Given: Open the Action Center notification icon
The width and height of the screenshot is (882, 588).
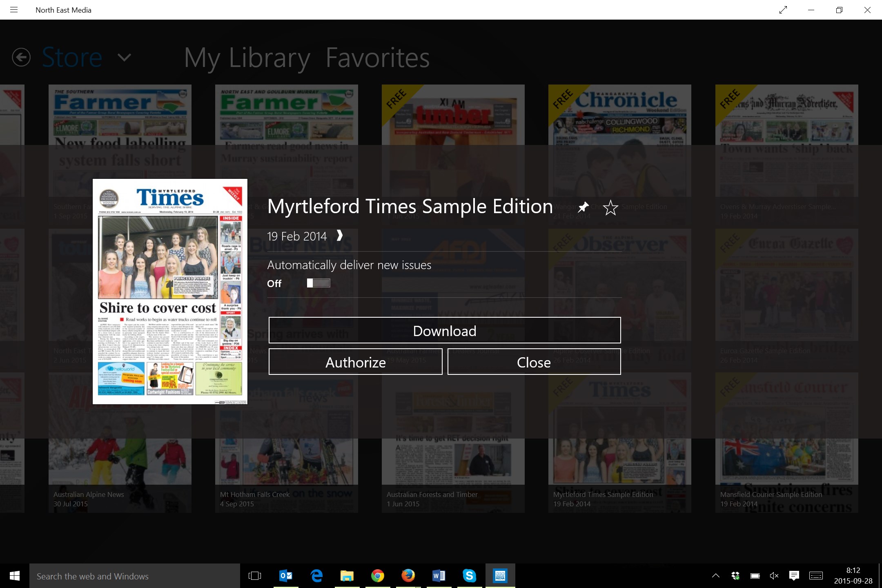Looking at the screenshot, I should 794,576.
